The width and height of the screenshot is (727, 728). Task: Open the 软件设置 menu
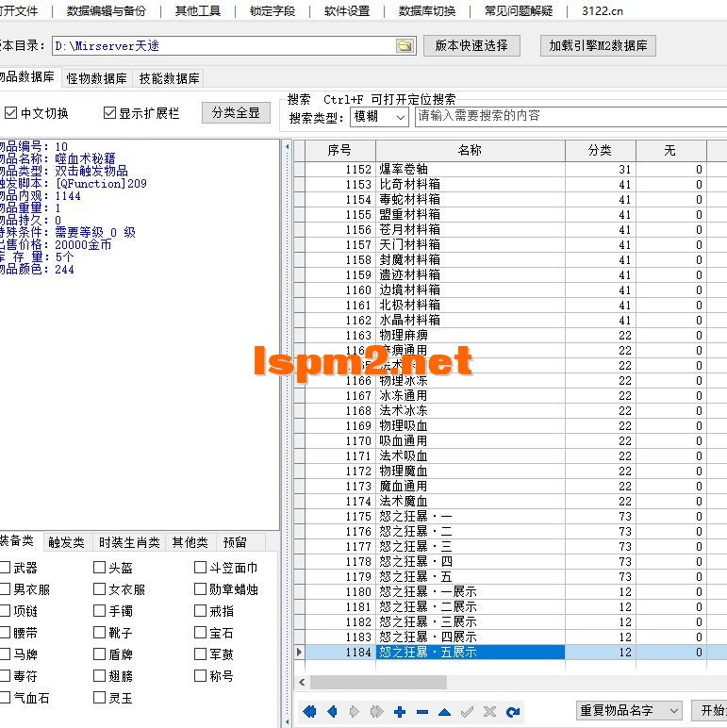[x=347, y=10]
